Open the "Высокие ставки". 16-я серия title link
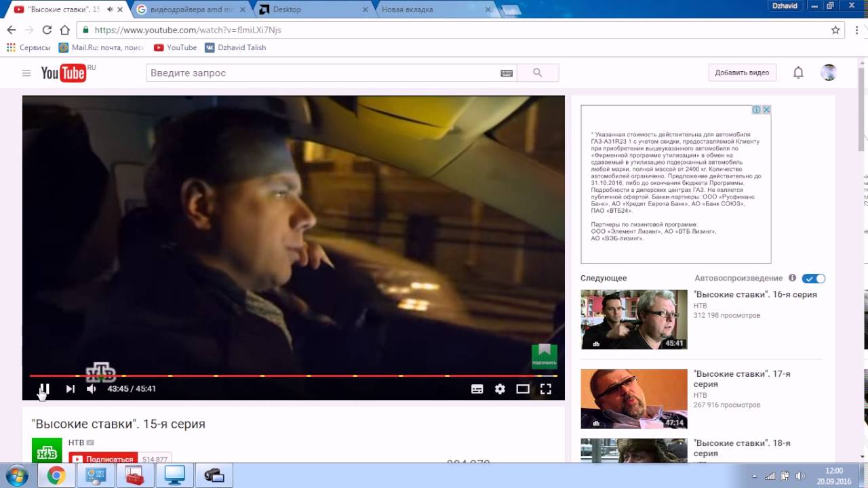This screenshot has width=868, height=488. point(755,294)
